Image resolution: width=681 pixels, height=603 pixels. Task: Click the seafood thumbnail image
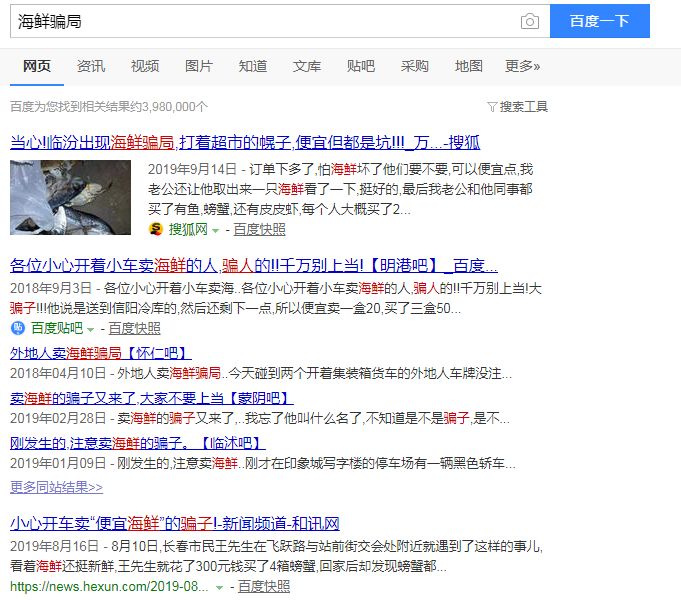(70, 197)
